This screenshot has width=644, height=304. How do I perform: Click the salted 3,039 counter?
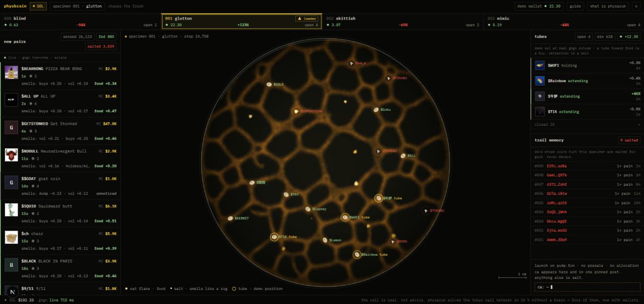coord(101,46)
